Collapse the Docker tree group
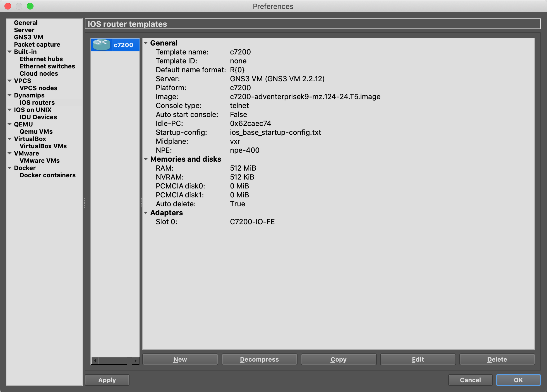Viewport: 547px width, 392px height. coord(9,168)
